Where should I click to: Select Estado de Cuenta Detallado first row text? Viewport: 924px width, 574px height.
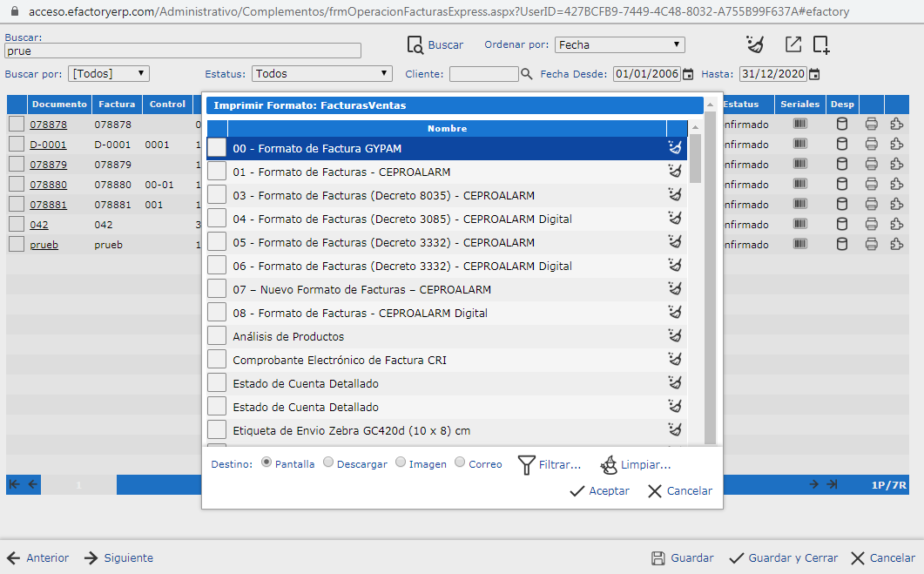coord(306,383)
